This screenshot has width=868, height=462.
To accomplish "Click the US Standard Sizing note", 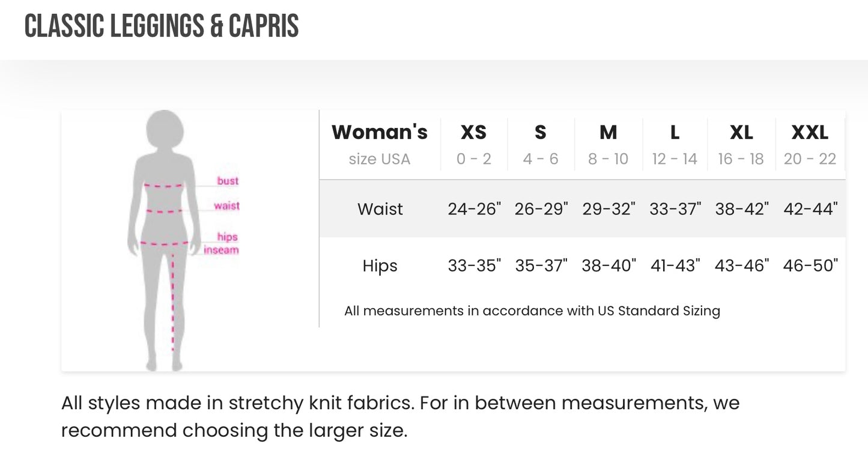I will [x=532, y=311].
